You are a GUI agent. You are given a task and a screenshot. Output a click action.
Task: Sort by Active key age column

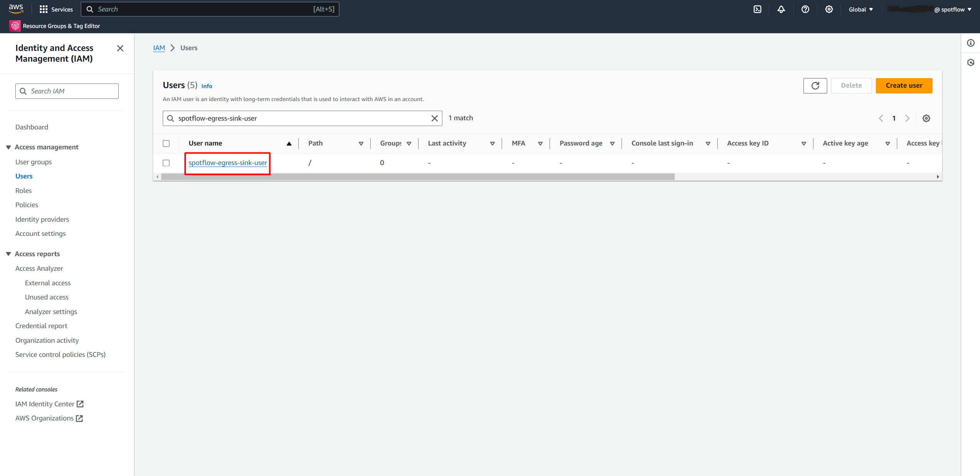tap(888, 144)
